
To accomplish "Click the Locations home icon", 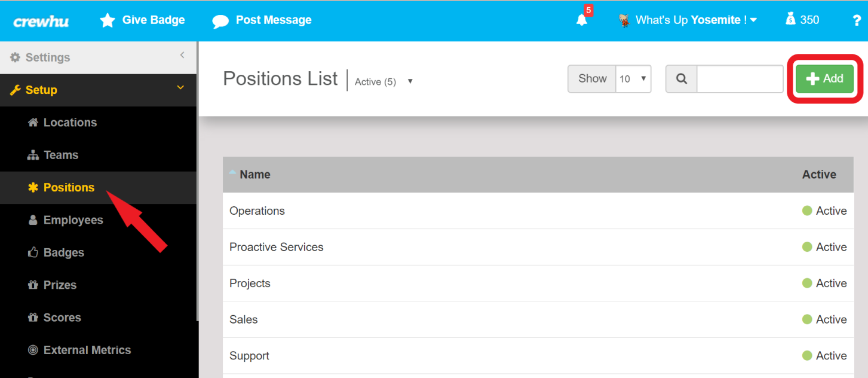I will coord(33,122).
